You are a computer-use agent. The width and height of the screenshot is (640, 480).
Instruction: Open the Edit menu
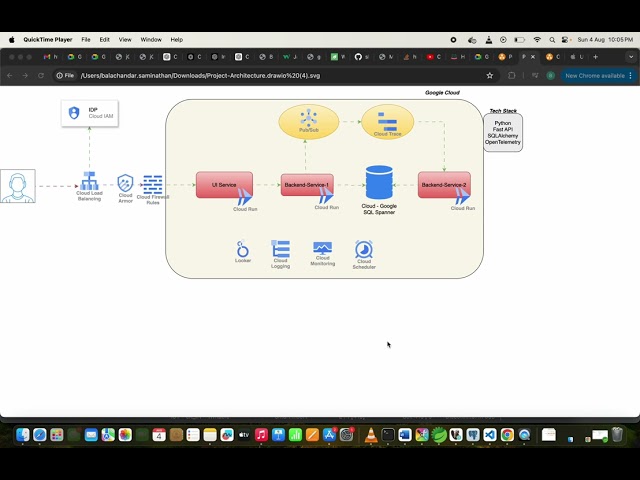click(x=104, y=40)
